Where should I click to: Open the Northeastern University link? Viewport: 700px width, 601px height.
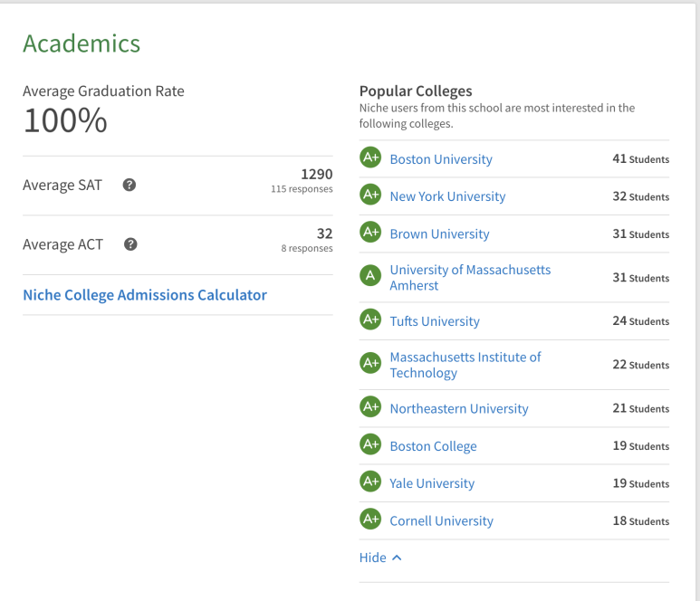coord(459,409)
